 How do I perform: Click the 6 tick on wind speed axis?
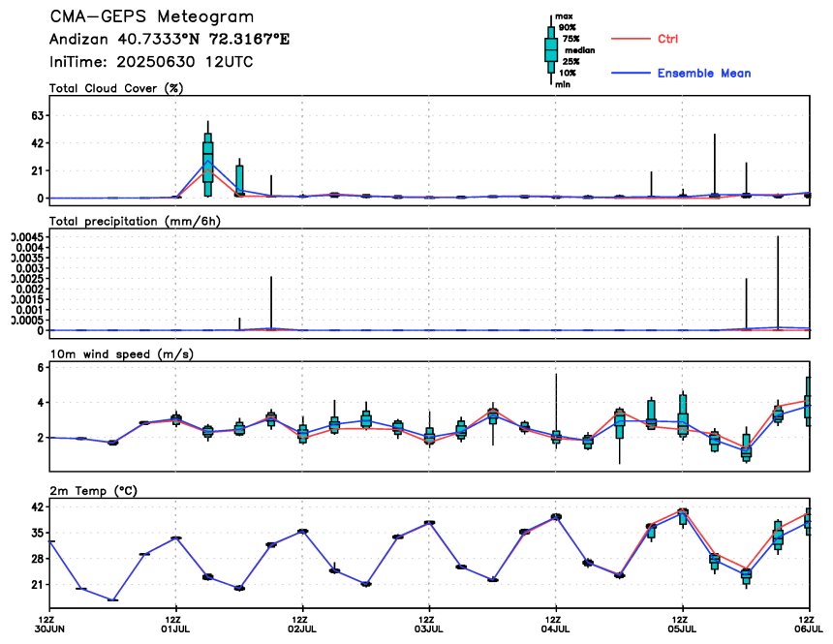[x=42, y=367]
